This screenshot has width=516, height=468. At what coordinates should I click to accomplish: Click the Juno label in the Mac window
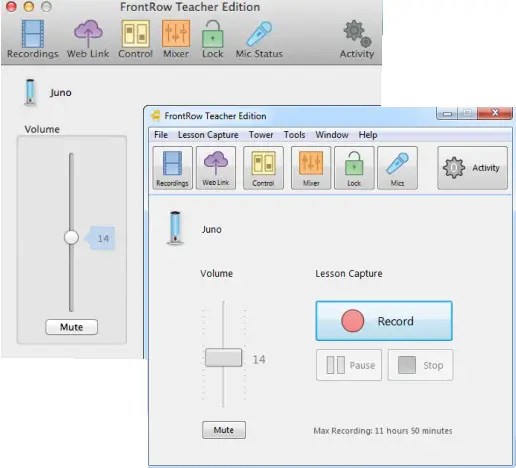(61, 92)
